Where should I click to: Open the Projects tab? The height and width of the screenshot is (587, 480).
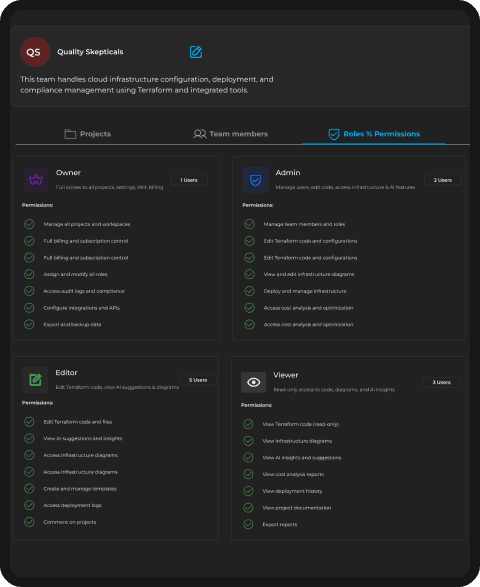click(88, 134)
